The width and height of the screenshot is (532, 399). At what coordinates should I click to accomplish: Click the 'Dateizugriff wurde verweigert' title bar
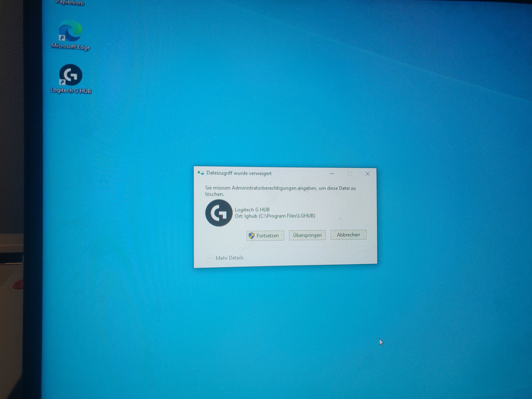239,173
